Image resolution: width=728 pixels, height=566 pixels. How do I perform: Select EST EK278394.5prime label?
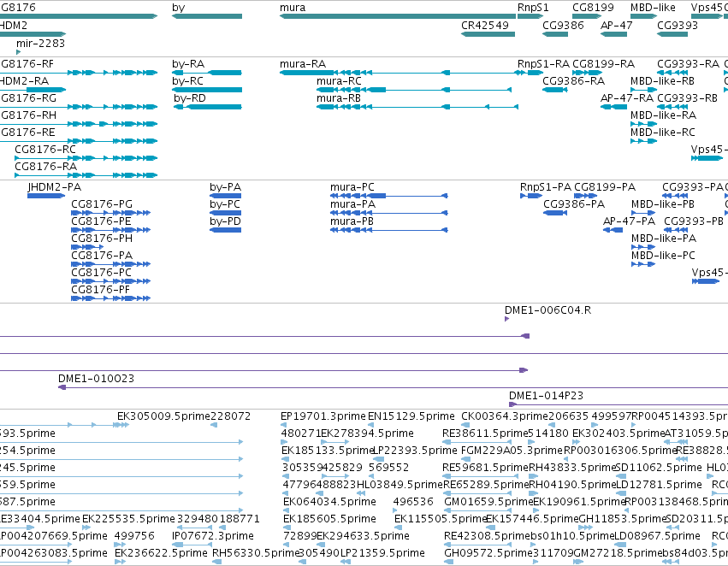[x=367, y=433]
